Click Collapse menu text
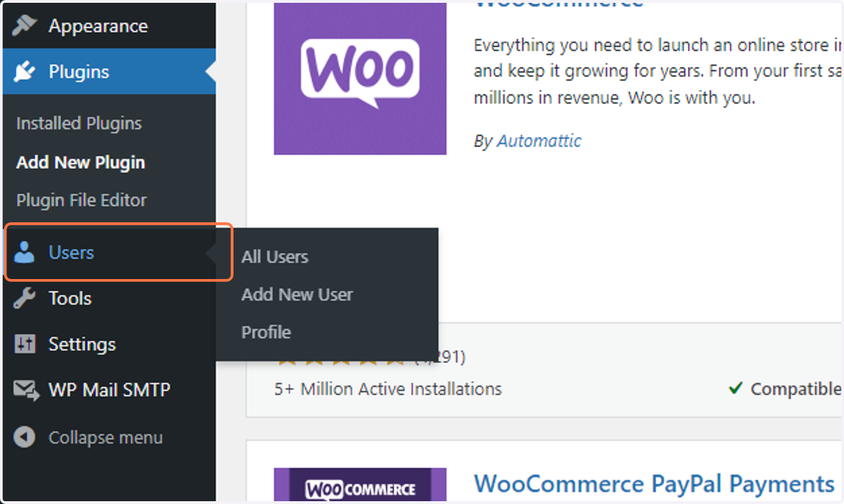The image size is (844, 504). click(x=105, y=437)
